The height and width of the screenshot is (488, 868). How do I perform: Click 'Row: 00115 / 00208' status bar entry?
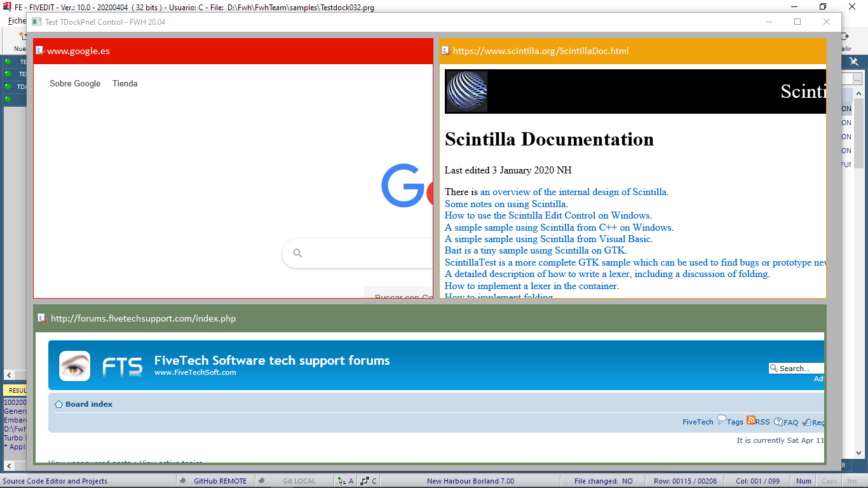(x=685, y=481)
